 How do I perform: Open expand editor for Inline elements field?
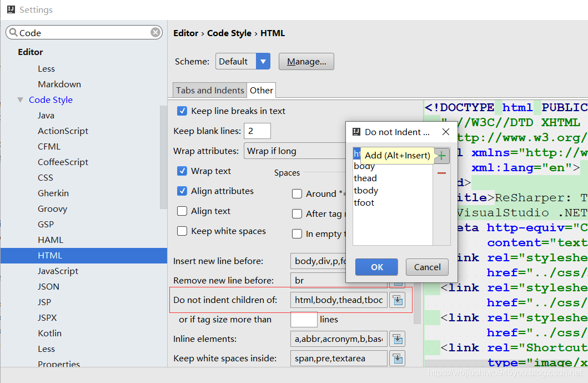point(397,339)
